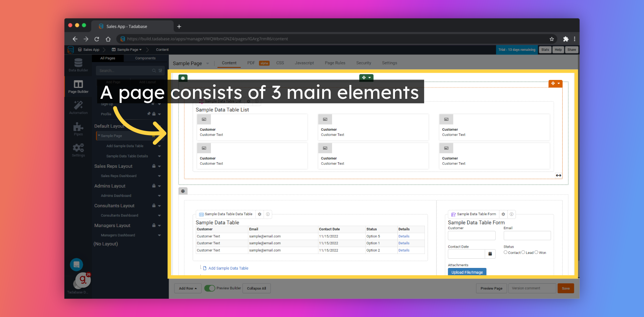Click the Collapse All button

[257, 288]
